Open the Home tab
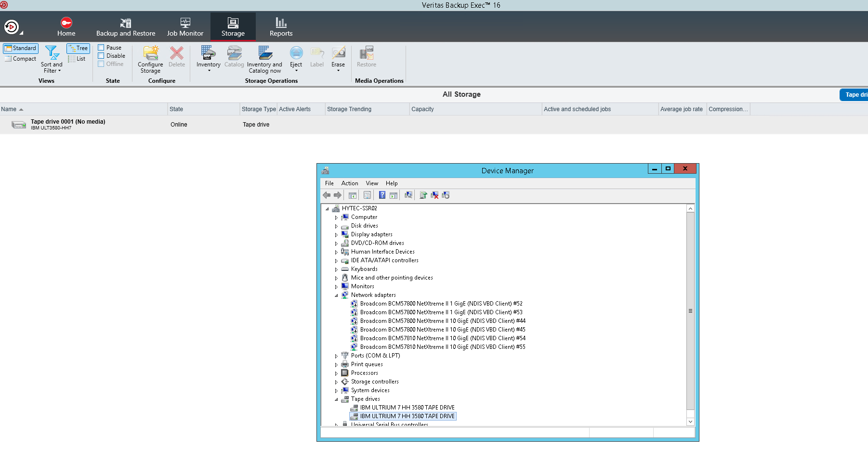The image size is (868, 473). (66, 27)
